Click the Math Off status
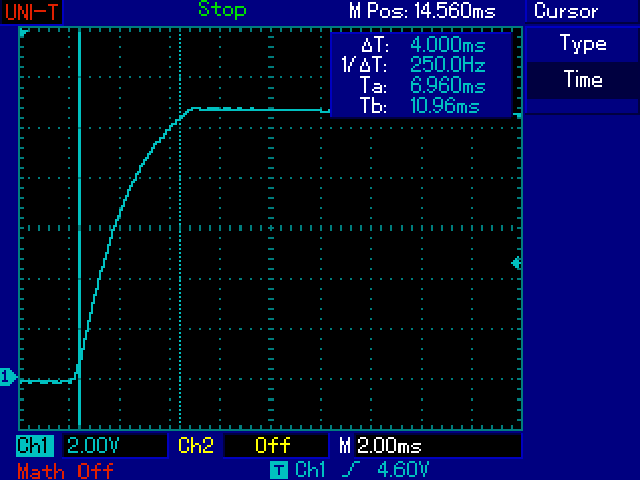640x480 pixels. (x=65, y=471)
